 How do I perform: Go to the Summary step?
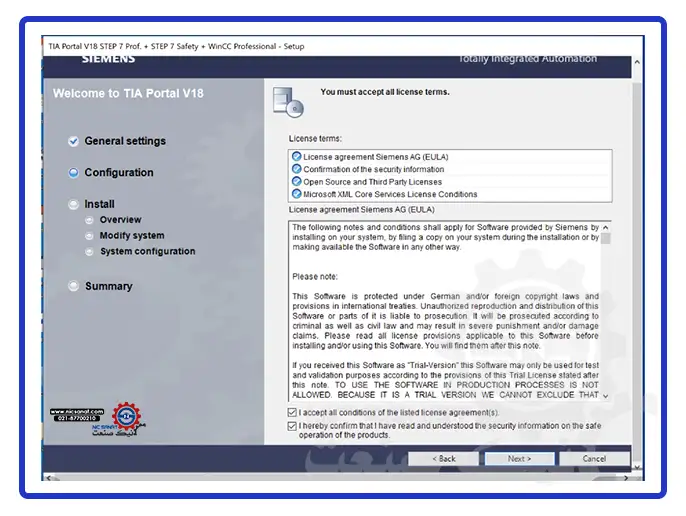[108, 286]
